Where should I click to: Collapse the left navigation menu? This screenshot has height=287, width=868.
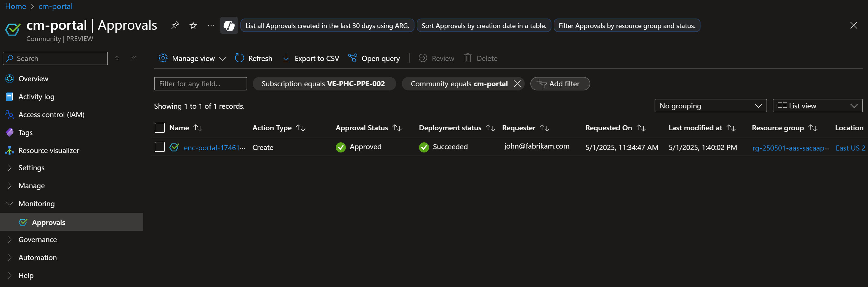click(x=134, y=58)
